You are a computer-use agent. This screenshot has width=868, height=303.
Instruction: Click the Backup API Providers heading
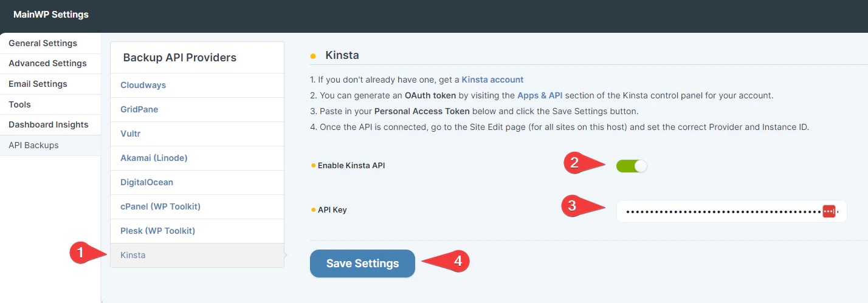coord(180,58)
